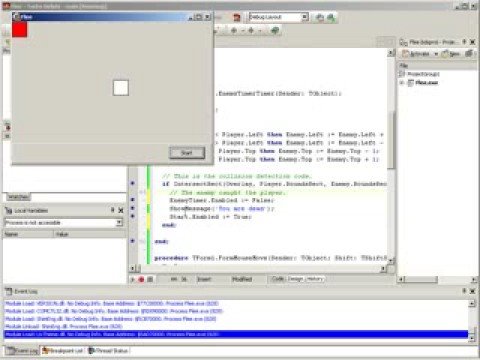Click the Project Manager horizontal scrollbar thumb
The width and height of the screenshot is (480, 360).
pyautogui.click(x=421, y=279)
